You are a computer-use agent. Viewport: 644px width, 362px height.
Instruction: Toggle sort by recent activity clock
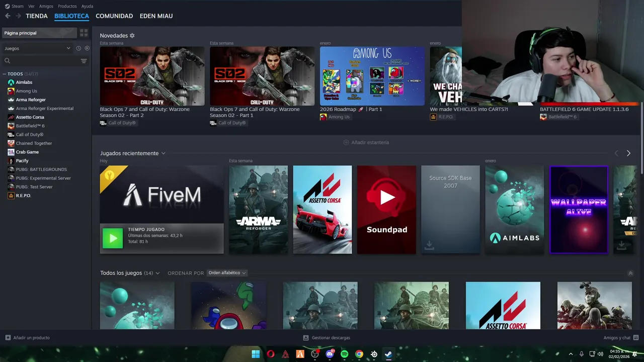tap(78, 48)
